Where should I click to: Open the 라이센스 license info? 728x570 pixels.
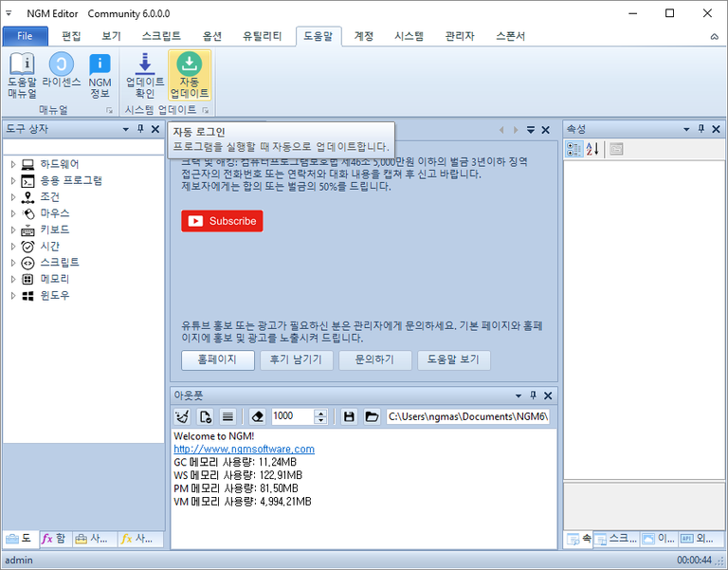(62, 75)
